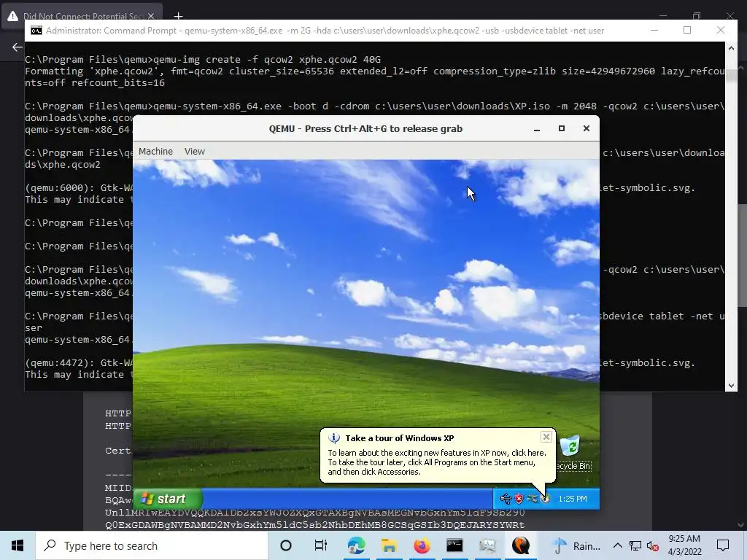This screenshot has height=560, width=747.
Task: Click the '(qemu:4472): Gtk-WA' warning line
Action: [x=79, y=363]
